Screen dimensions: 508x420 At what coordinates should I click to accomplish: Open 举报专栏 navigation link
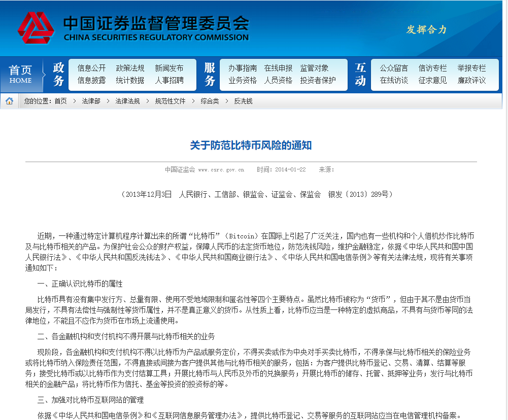pos(471,68)
